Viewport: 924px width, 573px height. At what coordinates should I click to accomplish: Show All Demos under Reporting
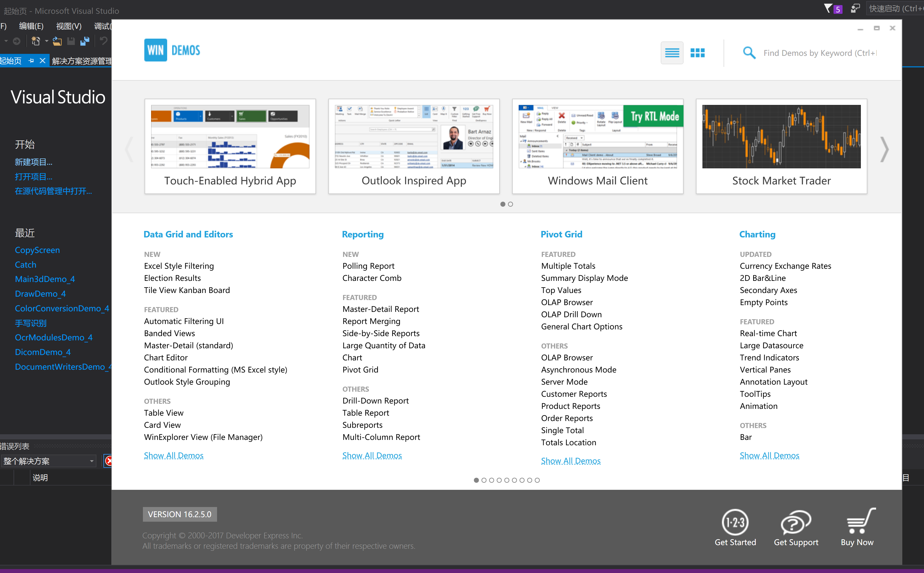click(372, 455)
